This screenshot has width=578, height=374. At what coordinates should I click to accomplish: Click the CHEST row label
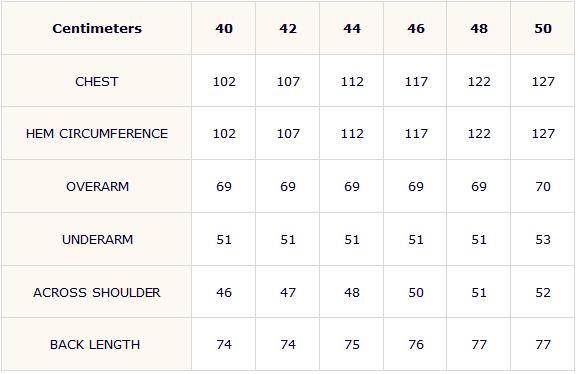tap(97, 81)
